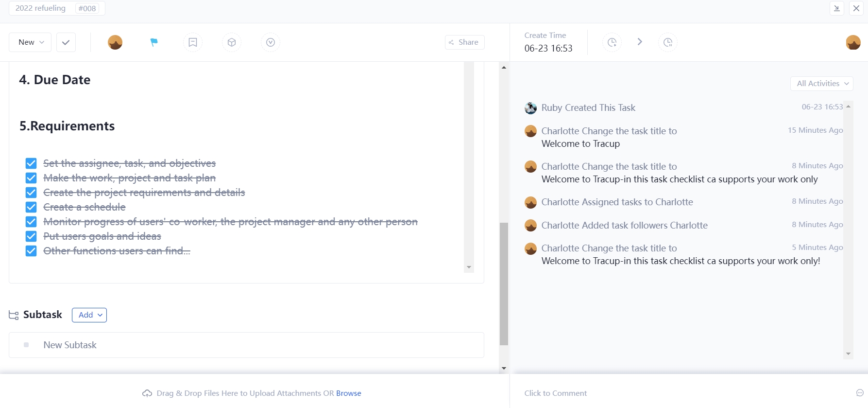
Task: Click the Share button
Action: (464, 42)
